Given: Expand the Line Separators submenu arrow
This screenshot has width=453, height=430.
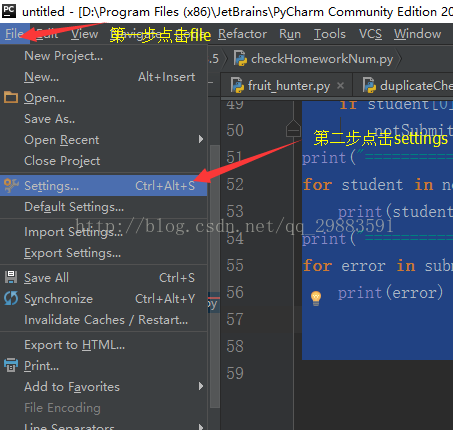Looking at the screenshot, I should coord(201,426).
